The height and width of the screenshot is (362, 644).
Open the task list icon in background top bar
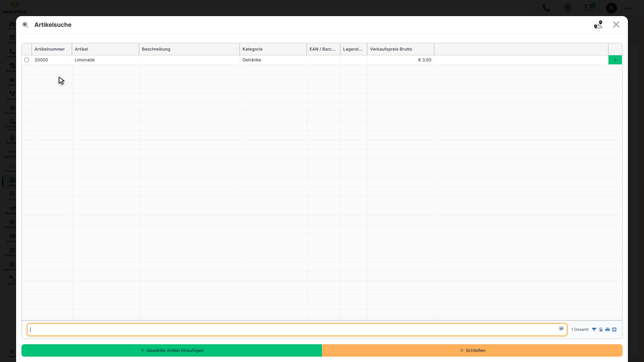pos(590,7)
